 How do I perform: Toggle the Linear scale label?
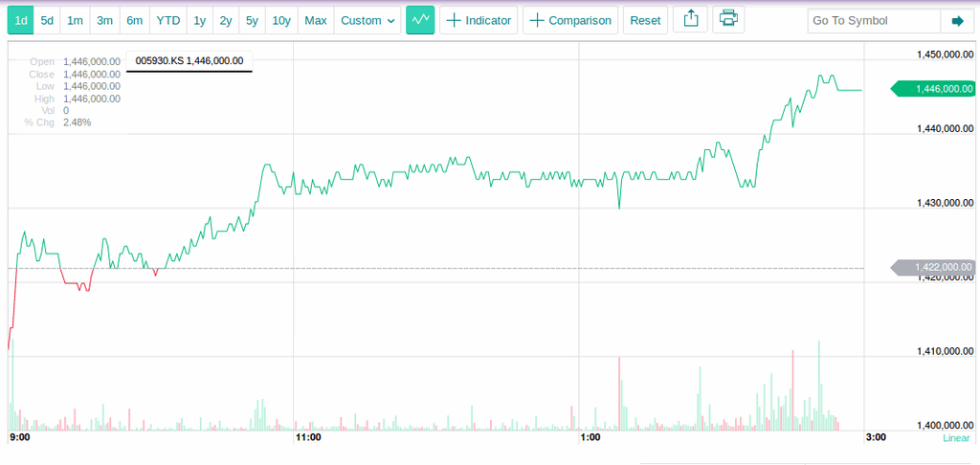click(x=956, y=438)
